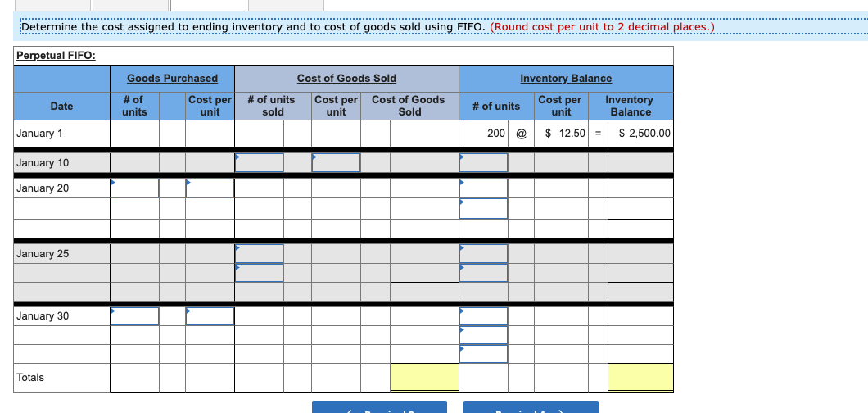Select January 10 inventory balance units field

coord(483,163)
